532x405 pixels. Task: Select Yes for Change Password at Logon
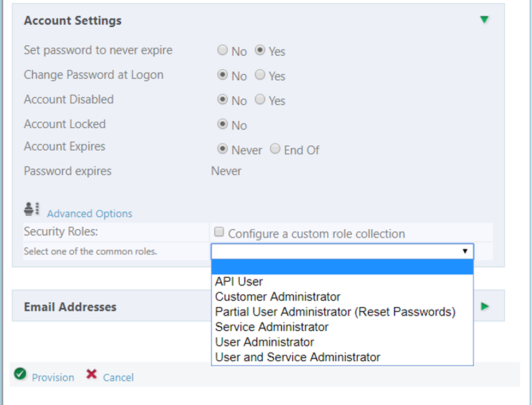coord(261,75)
